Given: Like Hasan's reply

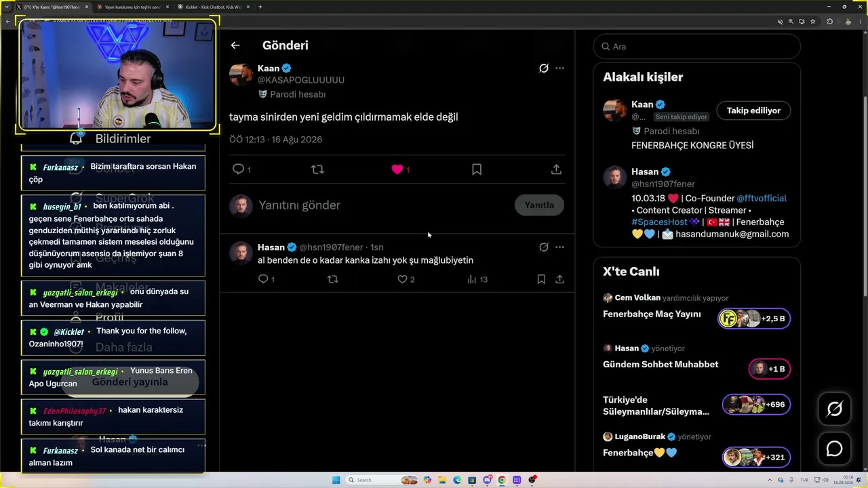Looking at the screenshot, I should [x=402, y=279].
